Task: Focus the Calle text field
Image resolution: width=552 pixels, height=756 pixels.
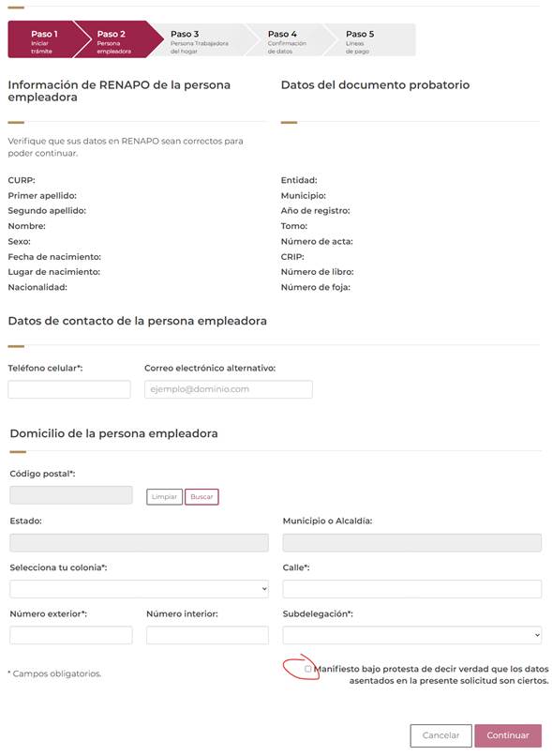Action: 412,589
